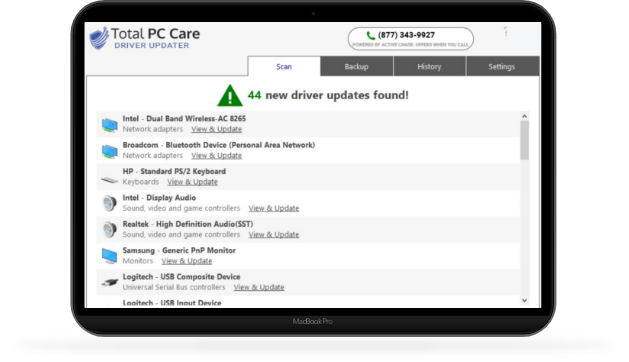
Task: View & Update Intel Display Audio
Action: [274, 208]
